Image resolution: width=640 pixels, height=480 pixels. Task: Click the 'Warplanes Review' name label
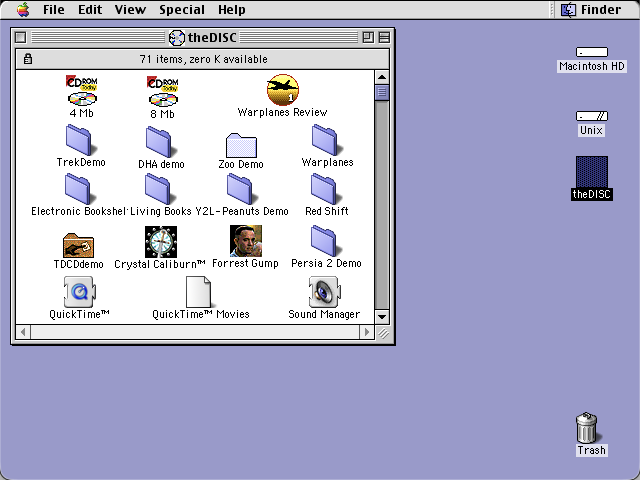tap(282, 112)
